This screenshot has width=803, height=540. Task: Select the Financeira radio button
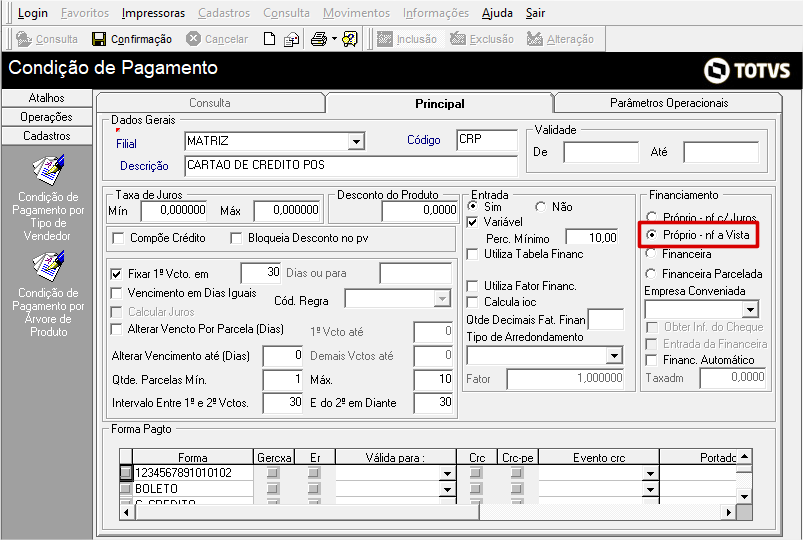pos(651,254)
